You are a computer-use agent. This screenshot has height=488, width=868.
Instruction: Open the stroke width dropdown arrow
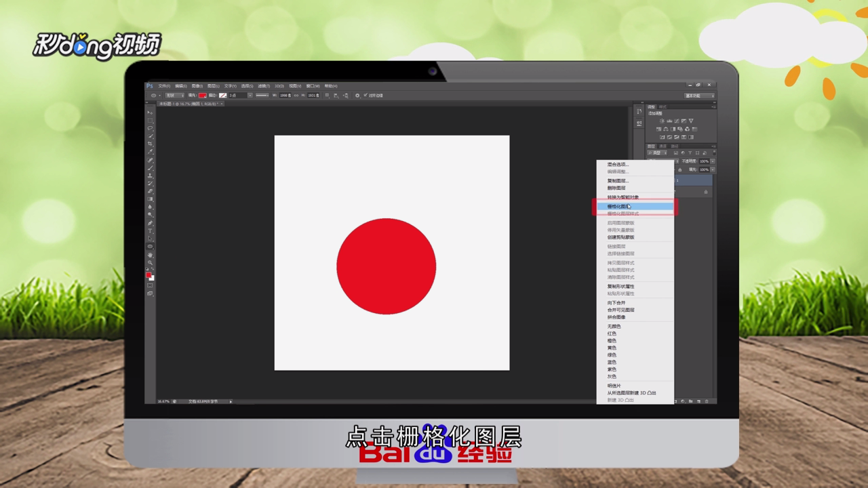click(250, 96)
